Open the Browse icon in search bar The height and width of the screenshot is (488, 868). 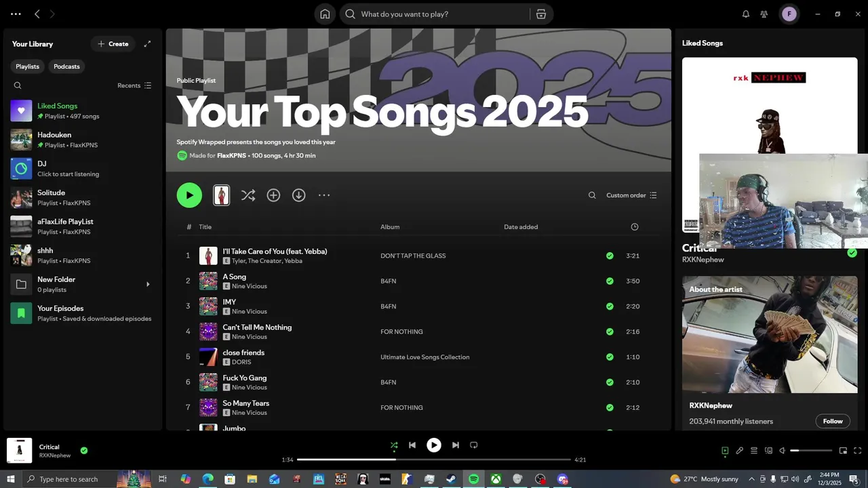tap(541, 14)
